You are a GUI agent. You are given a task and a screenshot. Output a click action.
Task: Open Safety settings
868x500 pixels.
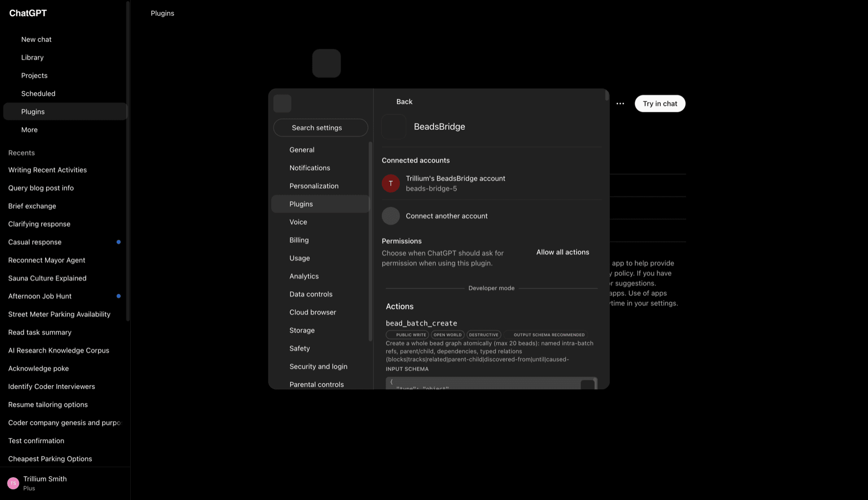(320, 348)
